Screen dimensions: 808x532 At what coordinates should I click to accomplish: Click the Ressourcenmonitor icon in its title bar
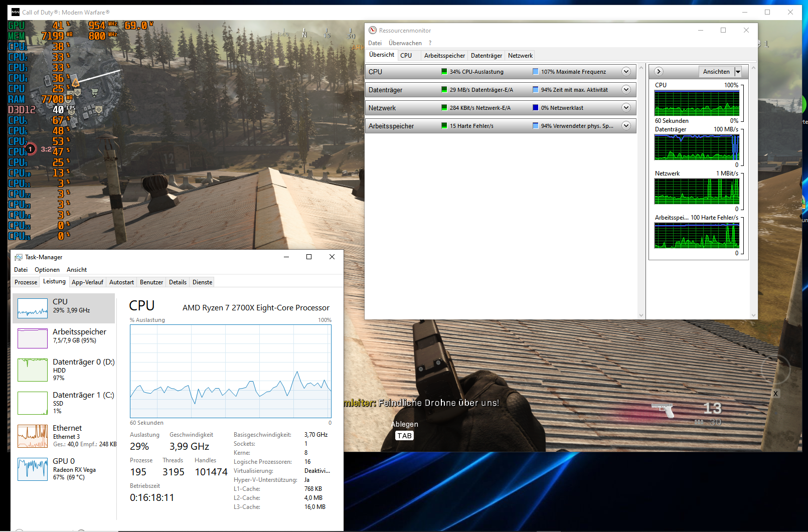pyautogui.click(x=373, y=30)
